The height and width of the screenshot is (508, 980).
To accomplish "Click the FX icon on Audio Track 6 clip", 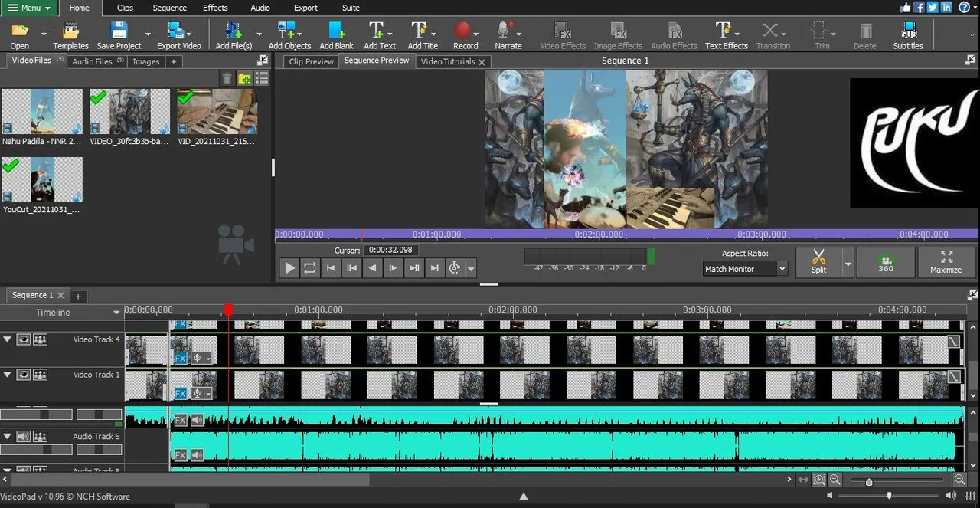I will coord(181,455).
